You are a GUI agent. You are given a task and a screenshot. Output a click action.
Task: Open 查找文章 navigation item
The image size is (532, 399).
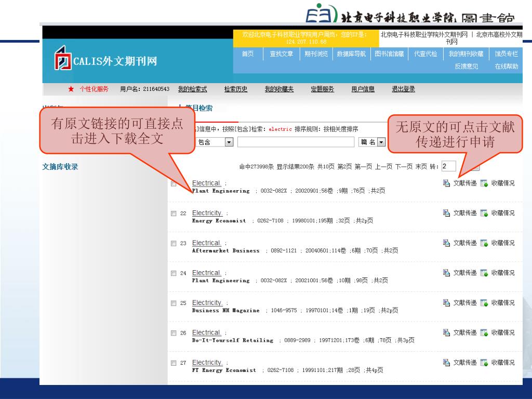click(x=281, y=54)
